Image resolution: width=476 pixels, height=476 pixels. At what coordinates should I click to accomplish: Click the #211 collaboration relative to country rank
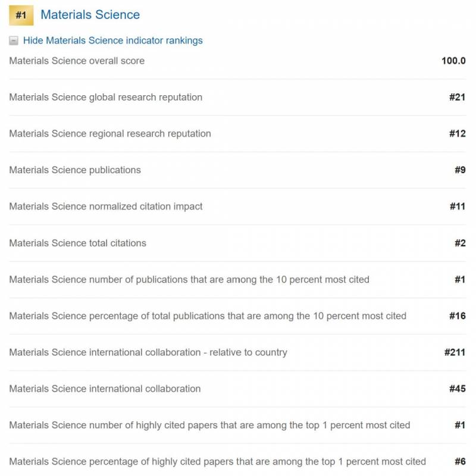(x=455, y=352)
